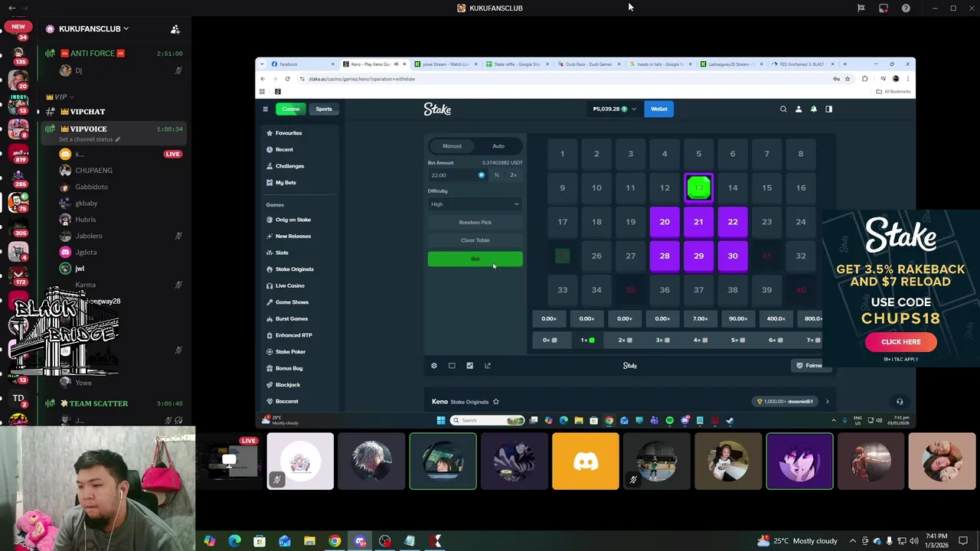Show hidden system tray icons
Screen dimensions: 980x551
(x=853, y=541)
